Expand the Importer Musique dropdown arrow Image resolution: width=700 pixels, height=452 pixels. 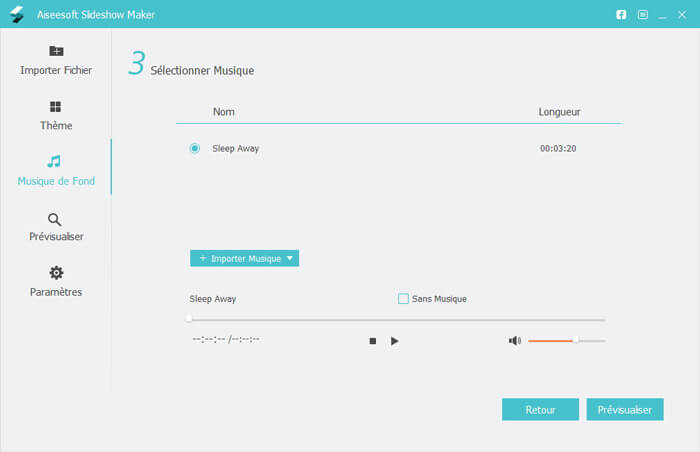[x=290, y=258]
